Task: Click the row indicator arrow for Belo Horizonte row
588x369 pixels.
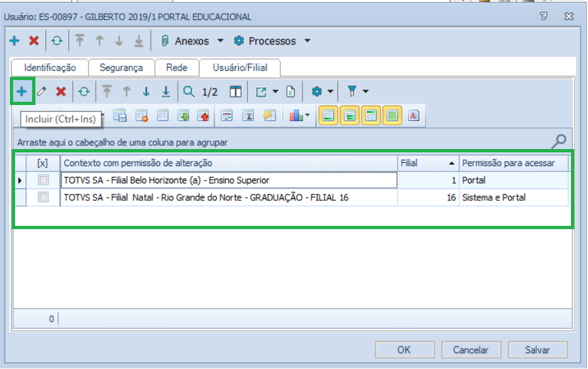Action: (20, 181)
